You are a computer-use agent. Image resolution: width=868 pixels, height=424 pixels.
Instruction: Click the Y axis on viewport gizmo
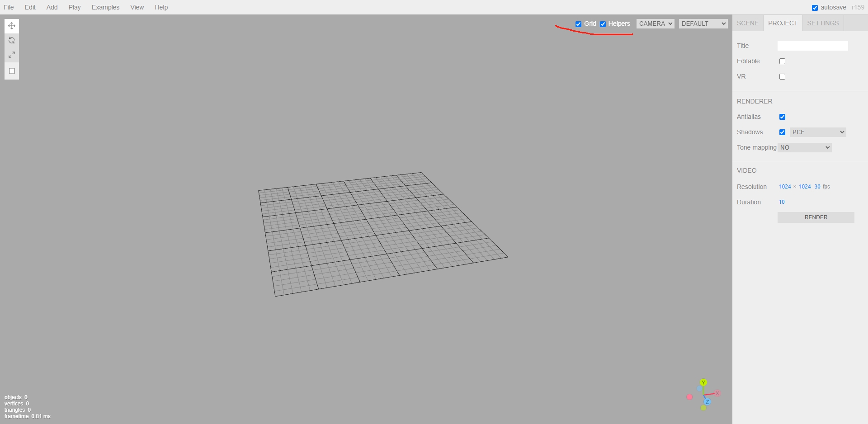click(x=703, y=382)
